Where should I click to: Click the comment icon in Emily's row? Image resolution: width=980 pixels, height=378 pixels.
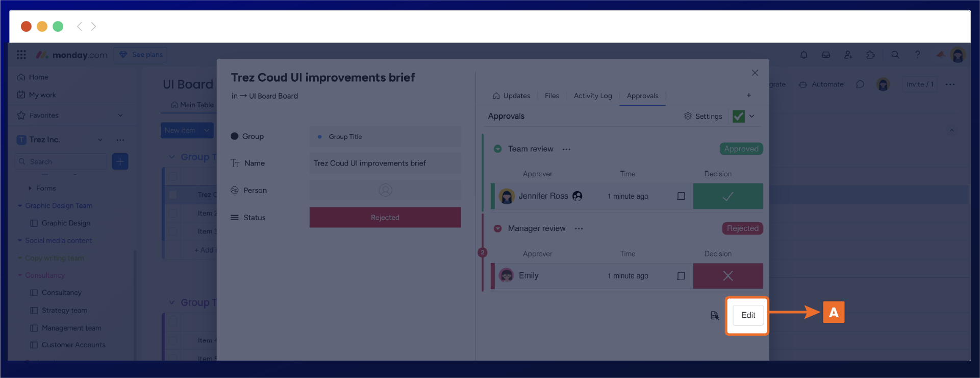point(681,276)
